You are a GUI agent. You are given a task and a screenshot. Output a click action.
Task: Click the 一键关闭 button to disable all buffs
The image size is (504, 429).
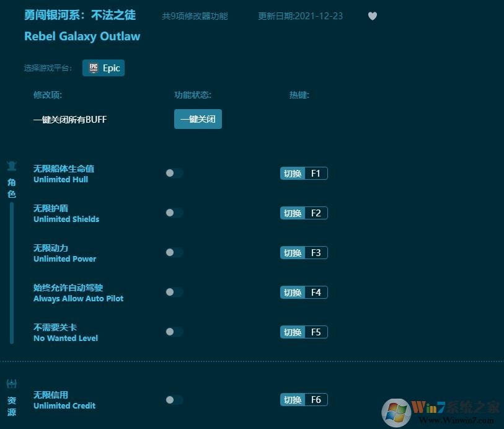[198, 118]
